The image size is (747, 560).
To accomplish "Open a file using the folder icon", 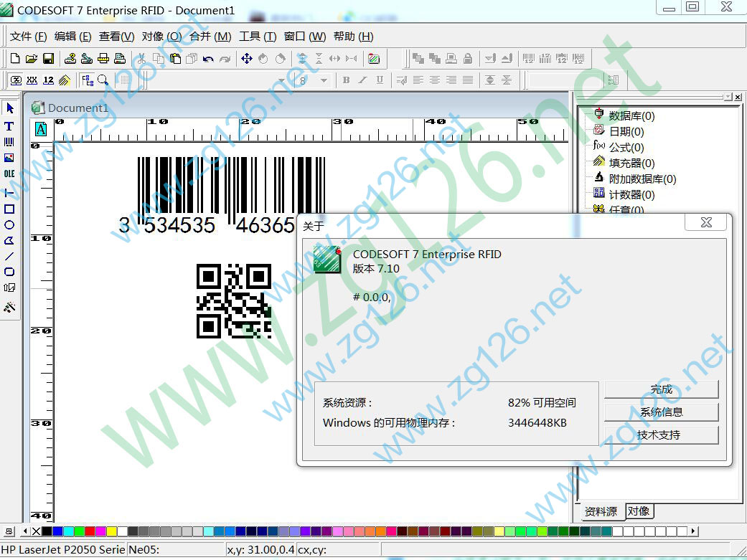I will (32, 59).
